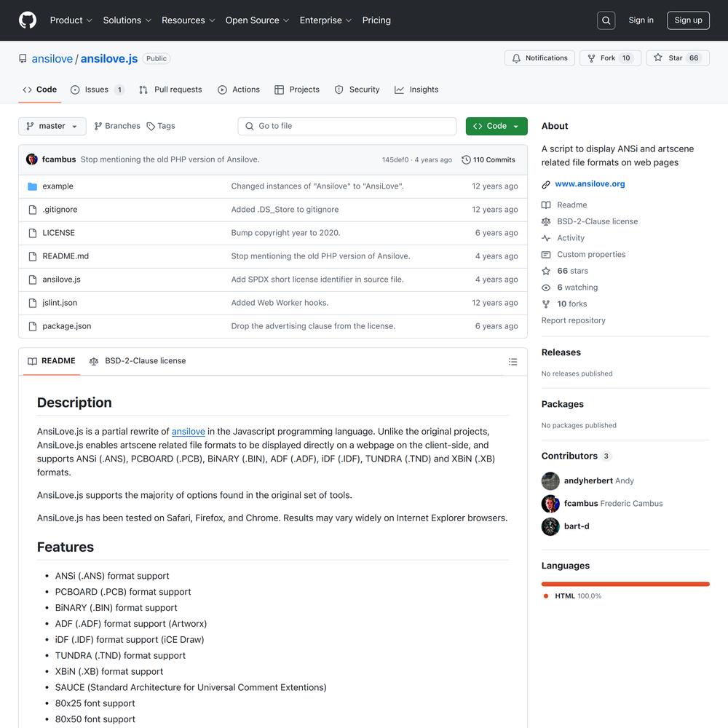Click the repository book icon beside ansilove

23,58
